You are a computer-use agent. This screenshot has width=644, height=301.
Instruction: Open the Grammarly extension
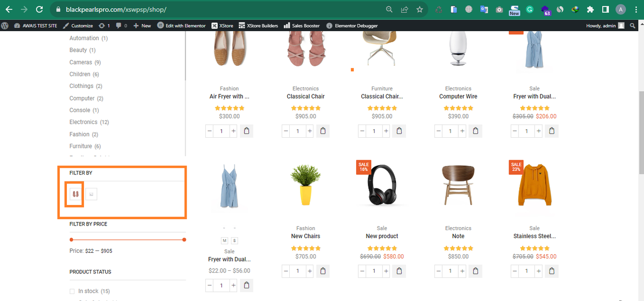(x=530, y=10)
